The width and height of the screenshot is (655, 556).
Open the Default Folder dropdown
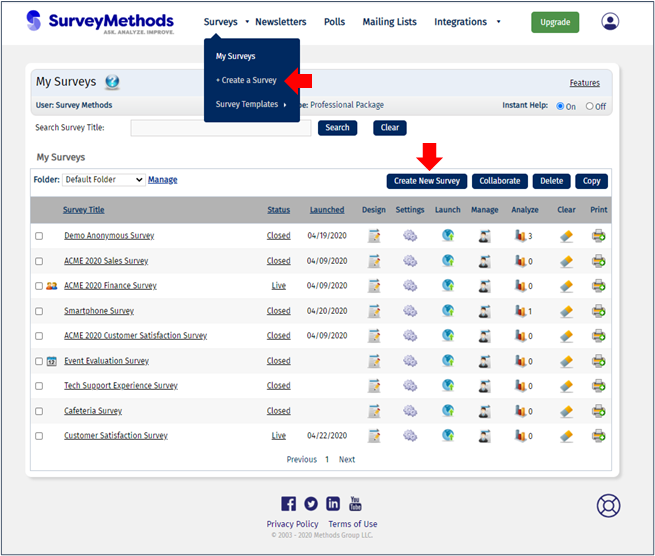(104, 180)
